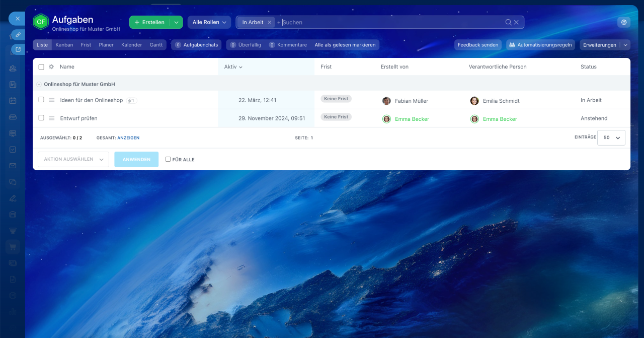The height and width of the screenshot is (338, 644).
Task: Open the calendar icon in left sidebar
Action: click(x=13, y=101)
